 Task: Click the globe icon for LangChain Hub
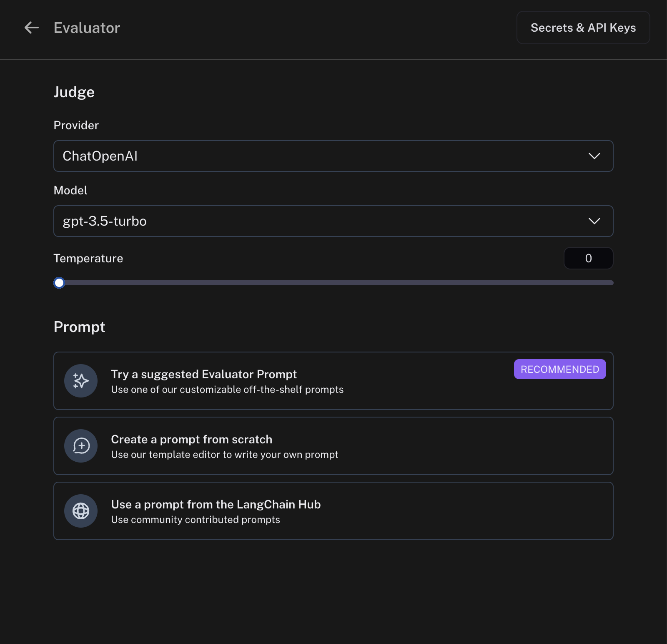click(x=81, y=511)
